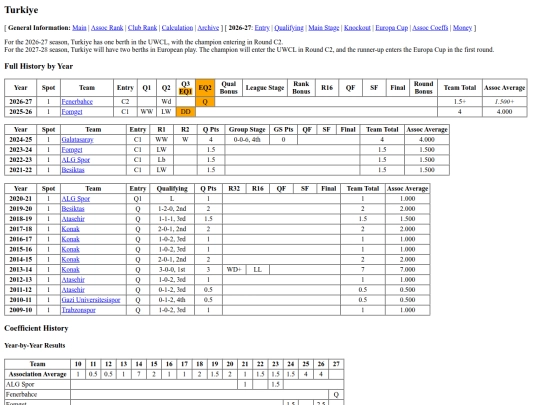This screenshot has height=405, width=540.
Task: Open Fenerbahce team link in 2026-27 row
Action: 77,102
